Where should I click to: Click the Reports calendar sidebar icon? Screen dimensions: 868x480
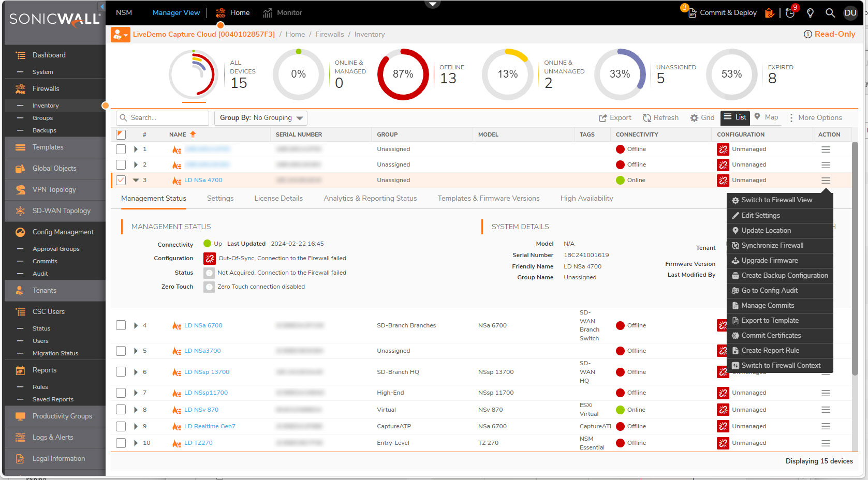tap(20, 370)
